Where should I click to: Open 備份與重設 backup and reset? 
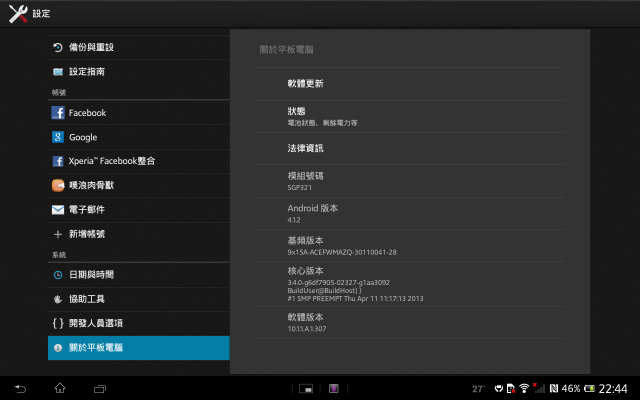click(139, 47)
